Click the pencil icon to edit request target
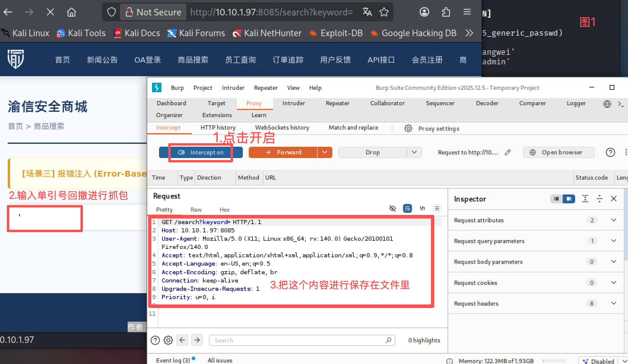The height and width of the screenshot is (364, 628). [x=508, y=152]
